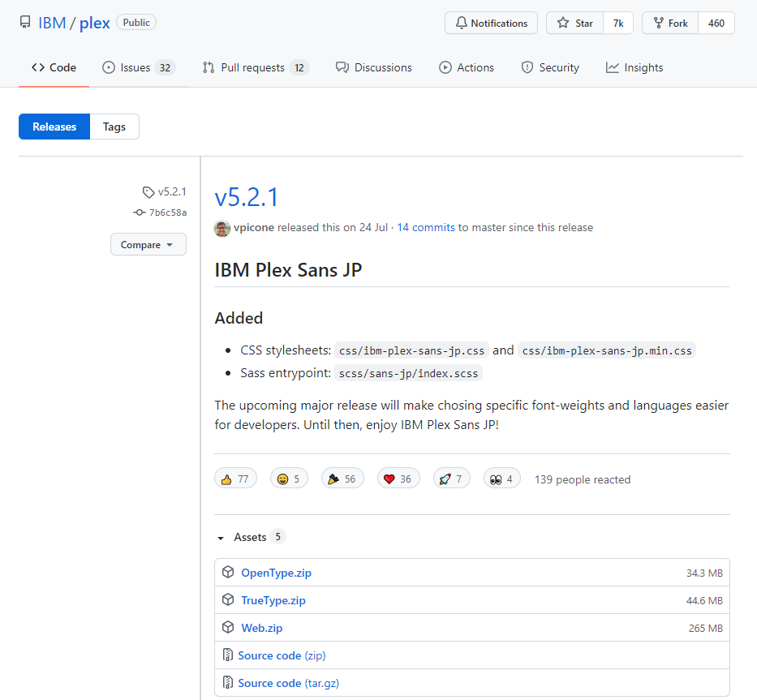Click the package icon beside TrueType.zip
This screenshot has height=700, width=757.
point(228,599)
